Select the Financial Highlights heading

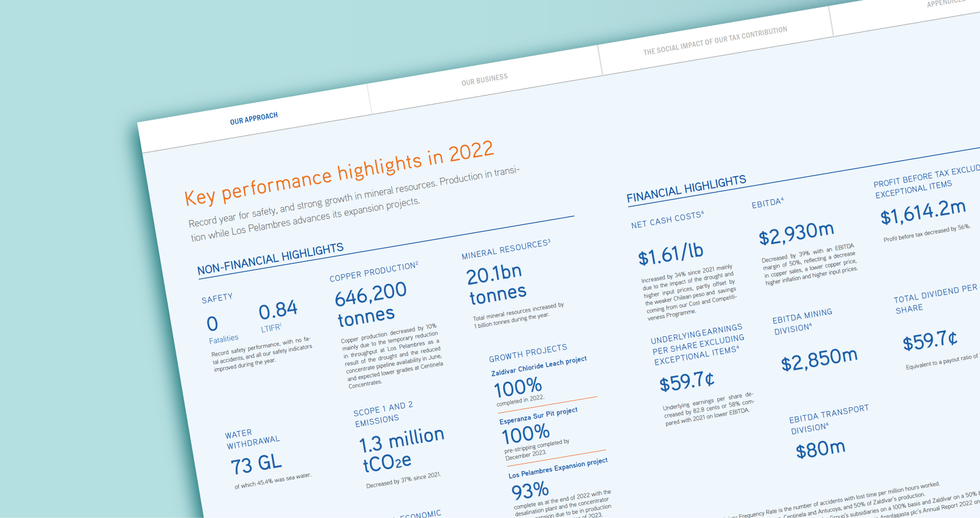tap(686, 188)
